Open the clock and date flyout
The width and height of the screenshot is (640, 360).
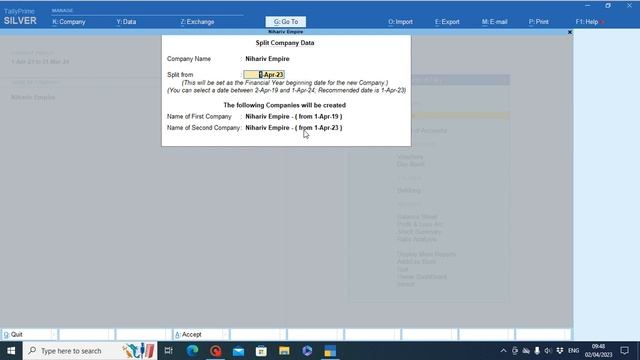click(598, 351)
